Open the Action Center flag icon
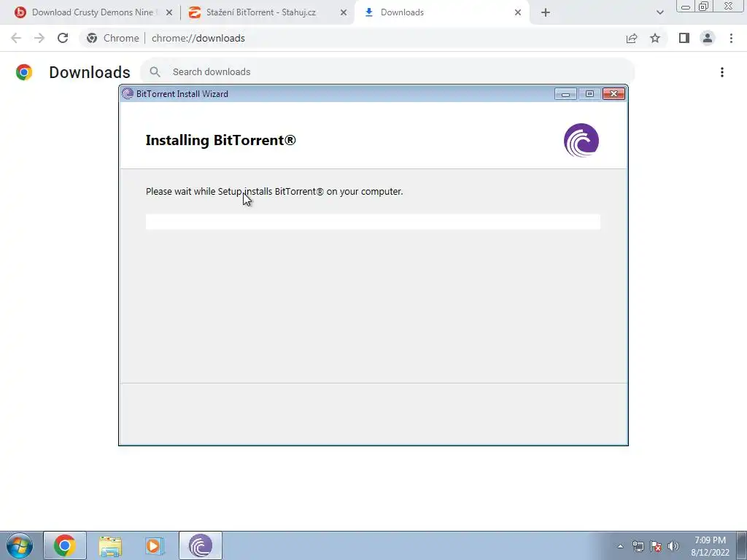Image resolution: width=747 pixels, height=560 pixels. point(656,546)
